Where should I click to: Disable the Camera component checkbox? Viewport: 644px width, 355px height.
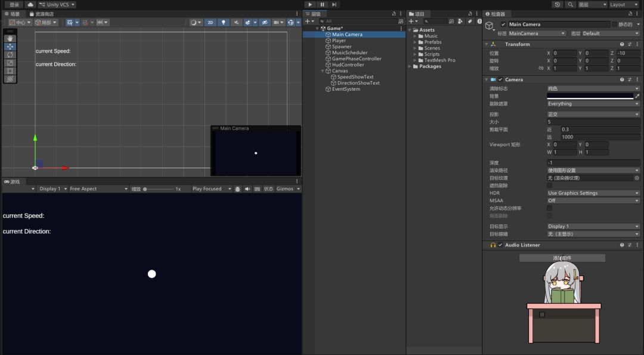click(500, 80)
